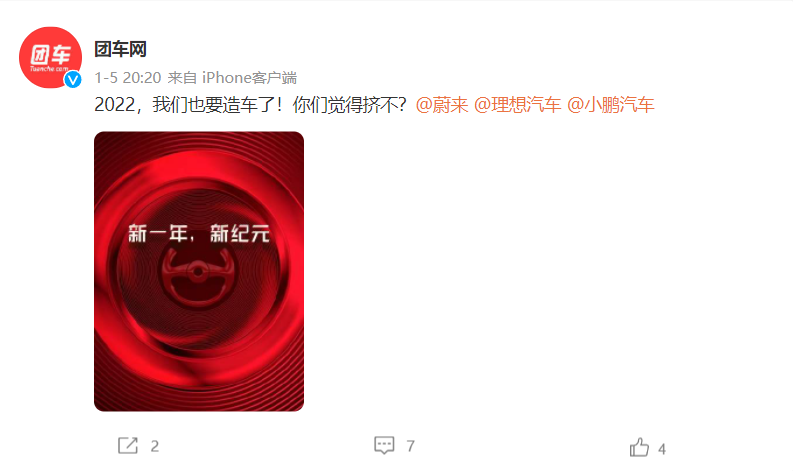The width and height of the screenshot is (793, 471).
Task: Click the 来自 source label
Action: click(x=182, y=78)
